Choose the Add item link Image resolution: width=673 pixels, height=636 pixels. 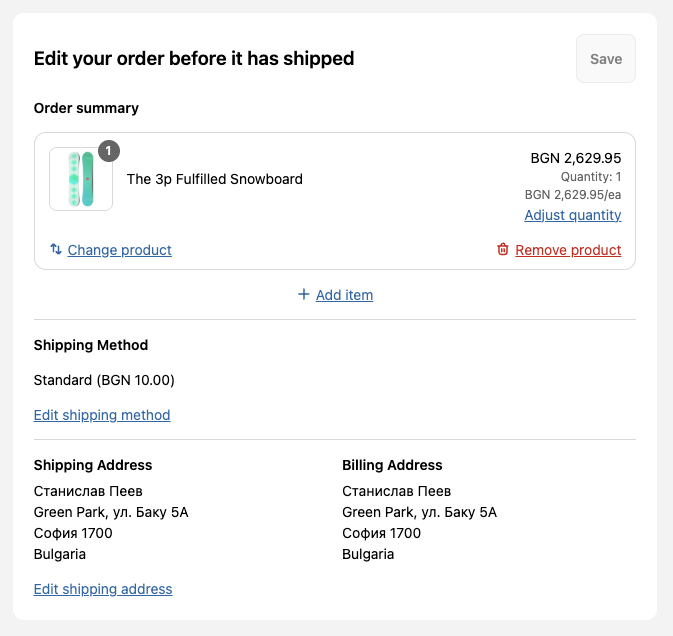[344, 295]
